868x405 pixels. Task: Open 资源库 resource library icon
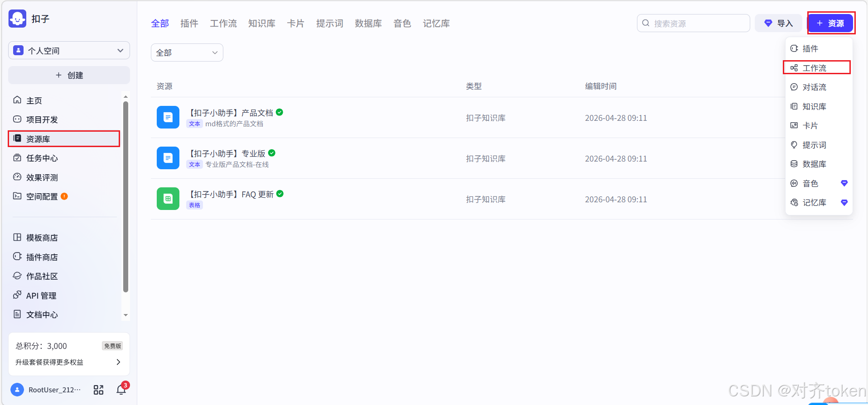click(17, 138)
